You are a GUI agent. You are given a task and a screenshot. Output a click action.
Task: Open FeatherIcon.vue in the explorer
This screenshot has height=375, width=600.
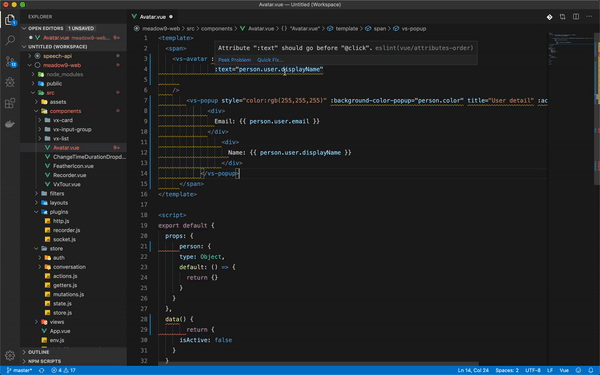click(73, 166)
